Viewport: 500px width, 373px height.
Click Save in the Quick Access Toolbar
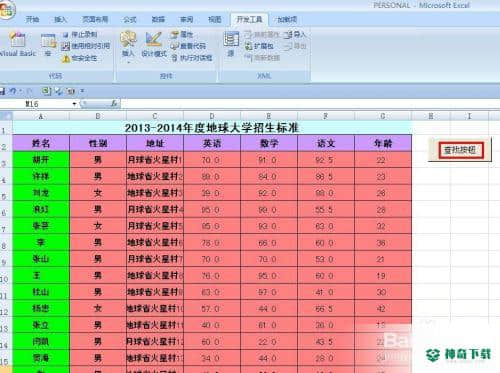click(x=2, y=91)
